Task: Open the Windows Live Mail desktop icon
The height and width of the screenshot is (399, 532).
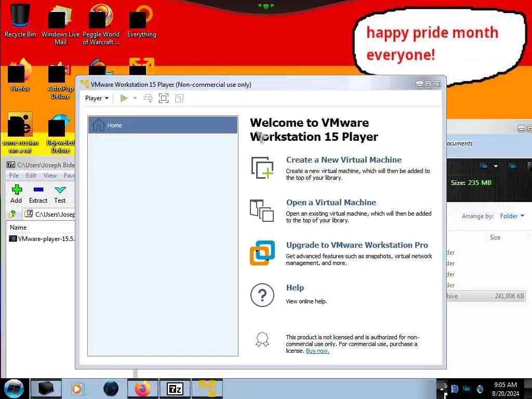Action: 60,24
